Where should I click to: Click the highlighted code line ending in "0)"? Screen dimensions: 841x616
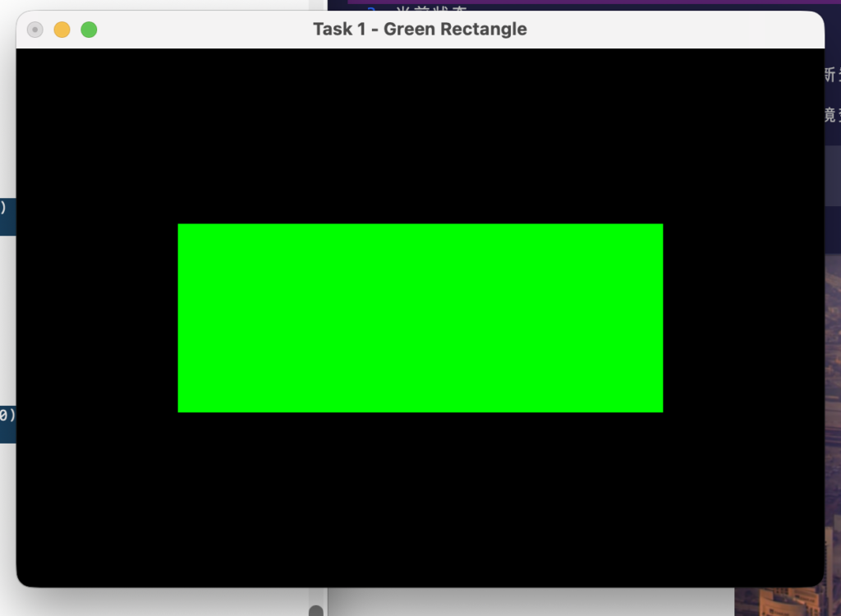point(7,416)
